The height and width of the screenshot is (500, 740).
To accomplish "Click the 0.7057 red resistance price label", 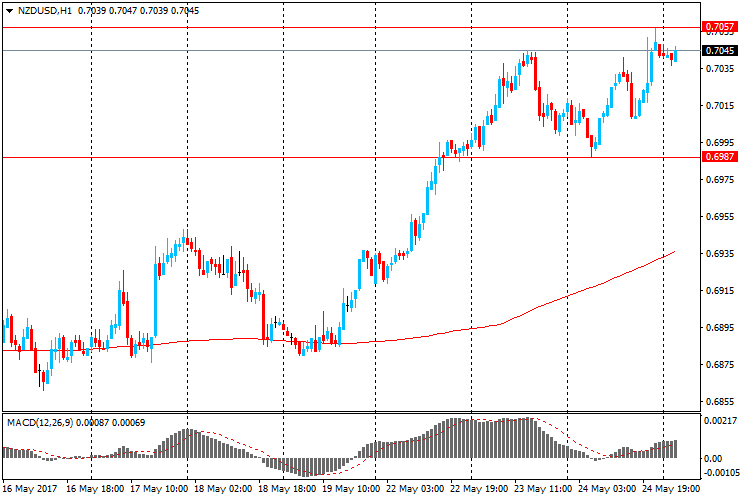I will [720, 27].
